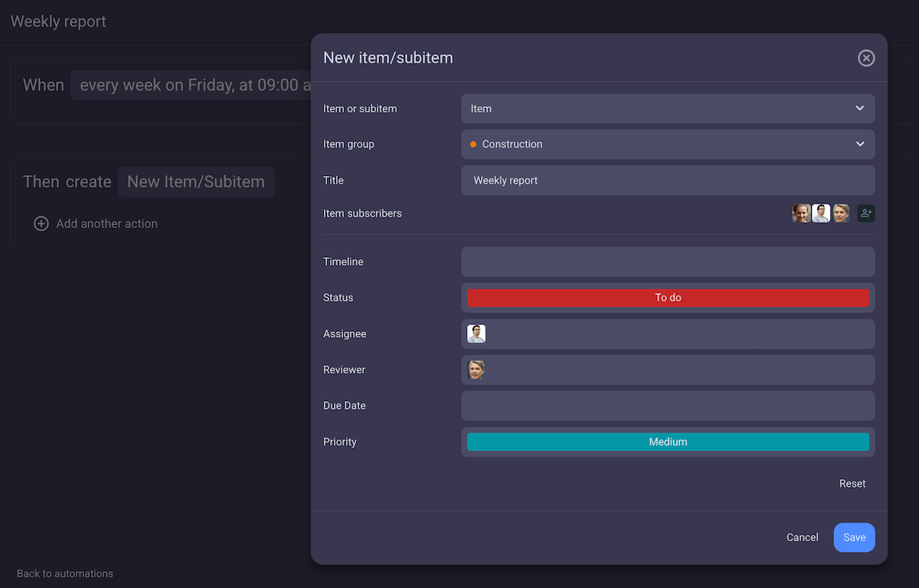
Task: Close the New item/subitem dialog
Action: [865, 58]
